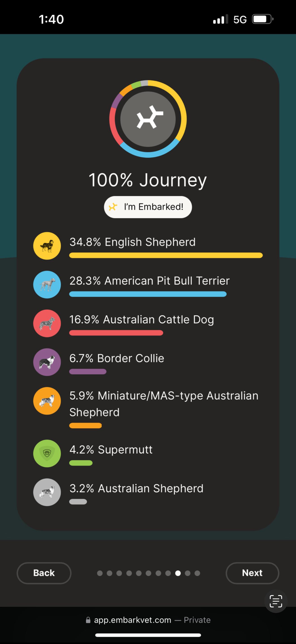This screenshot has width=296, height=644.
Task: Open the live text scan icon
Action: 276,601
